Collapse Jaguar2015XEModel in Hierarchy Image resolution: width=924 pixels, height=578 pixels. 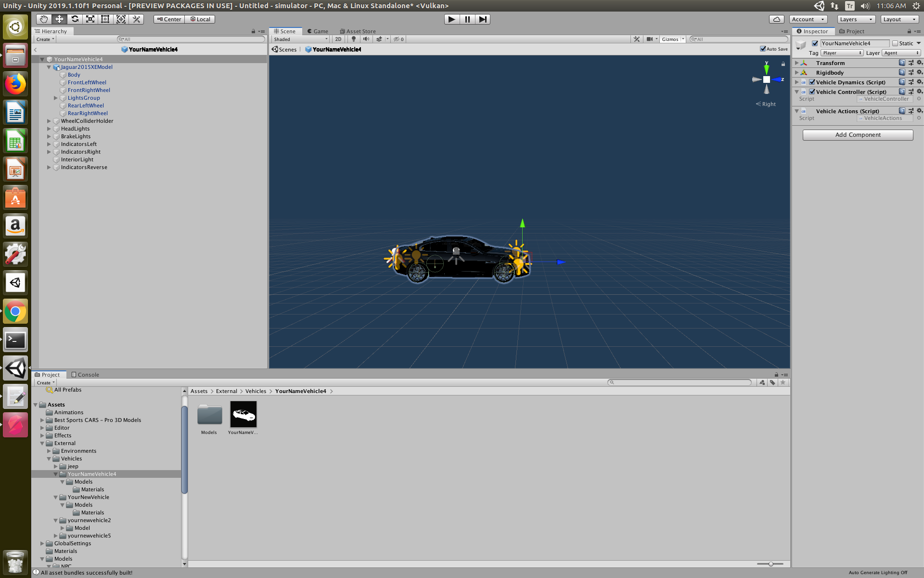point(49,67)
